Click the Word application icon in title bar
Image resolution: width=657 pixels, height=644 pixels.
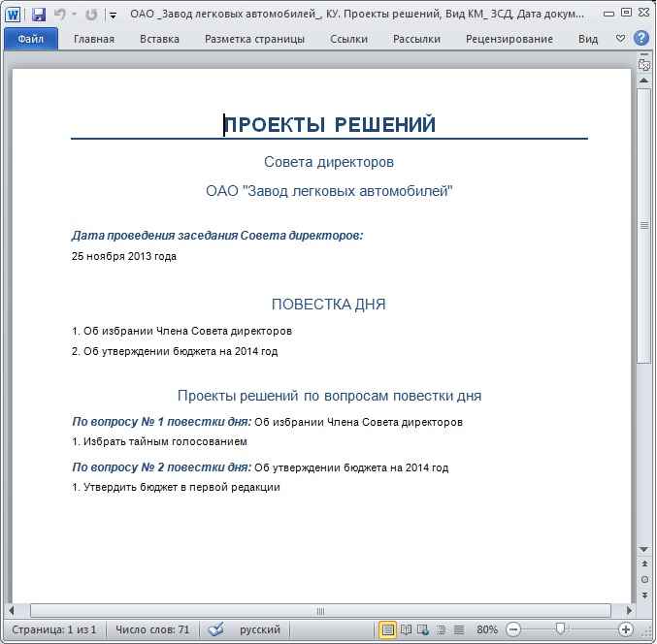click(x=13, y=15)
